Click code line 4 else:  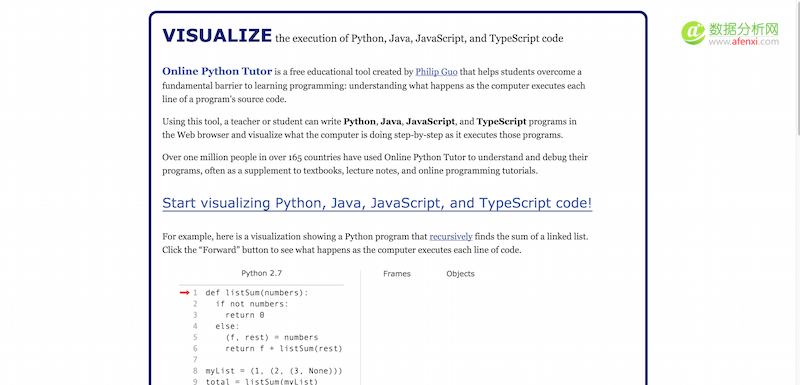[x=227, y=326]
